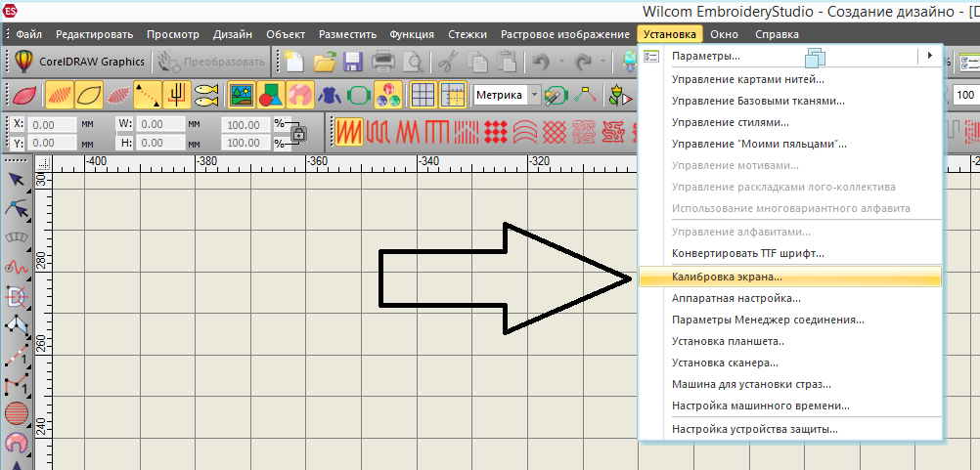
Task: Toggle show outlines leaf icon
Action: click(89, 95)
